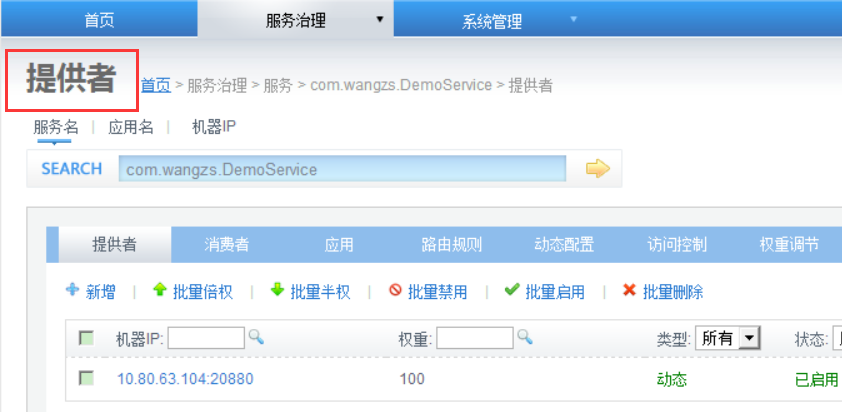
Task: Switch to the 提供者 tab
Action: pos(114,244)
